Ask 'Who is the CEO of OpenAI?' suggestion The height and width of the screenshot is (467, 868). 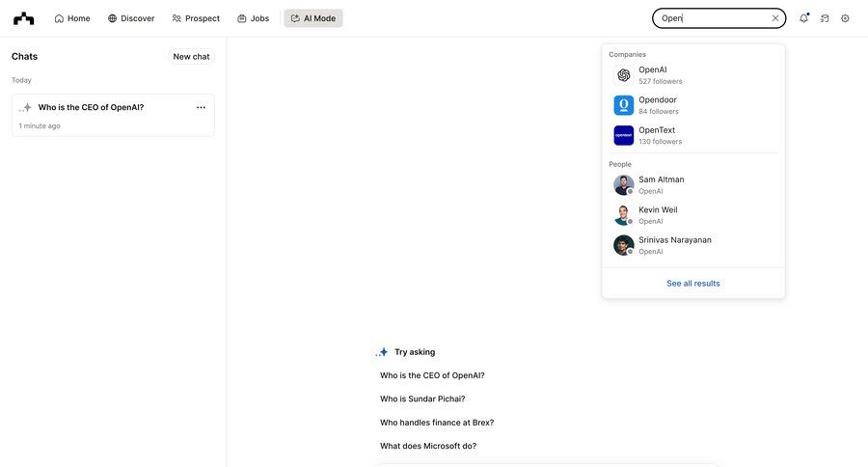pyautogui.click(x=432, y=375)
